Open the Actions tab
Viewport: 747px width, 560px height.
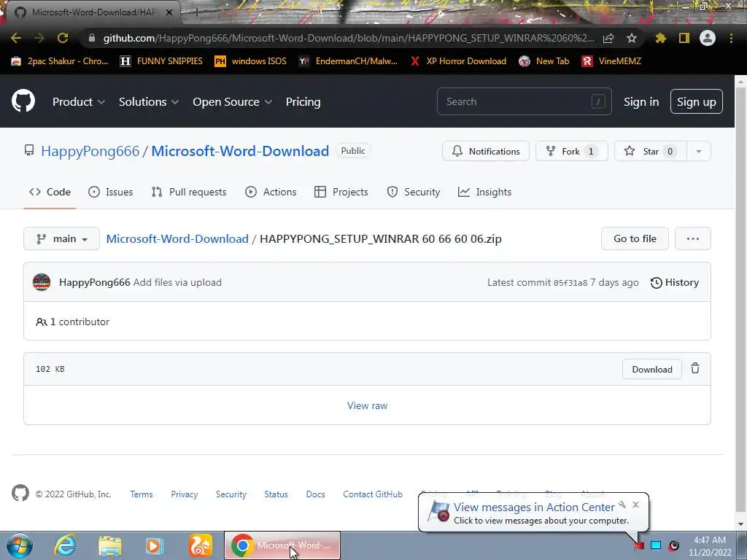tap(271, 192)
